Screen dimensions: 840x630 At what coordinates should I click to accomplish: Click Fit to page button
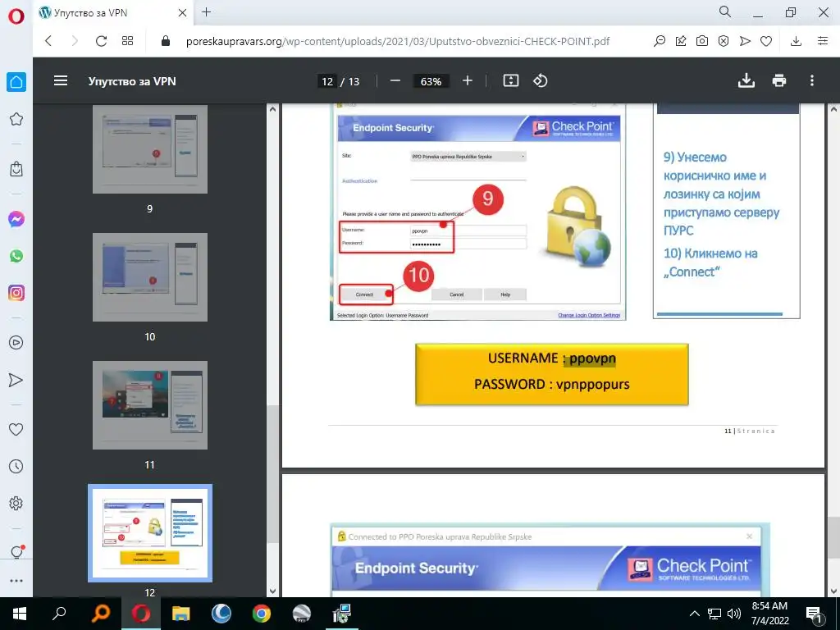tap(510, 81)
